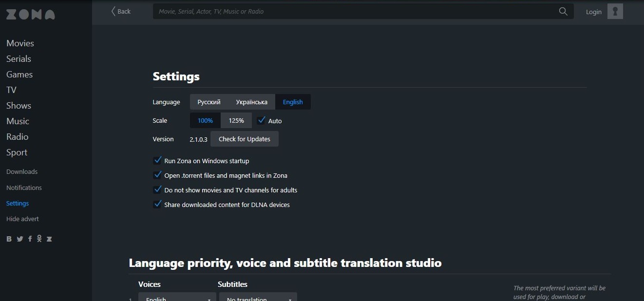Open the Games section

pyautogui.click(x=19, y=75)
